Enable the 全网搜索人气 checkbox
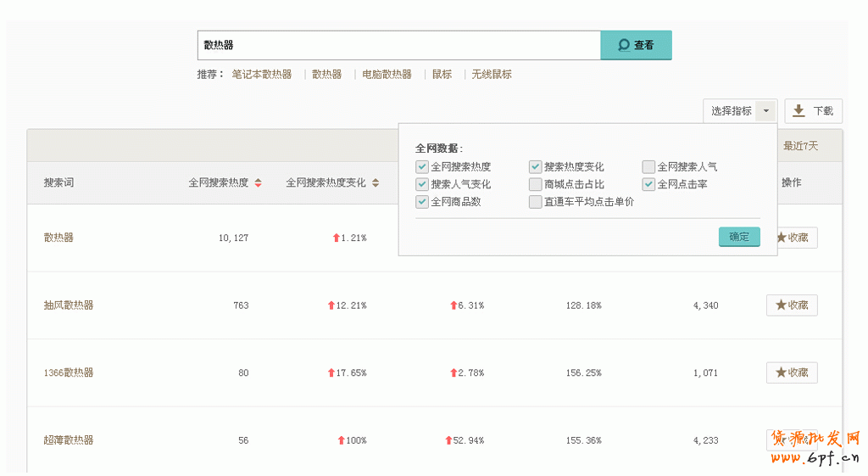Screen dimensions: 868x476 tap(648, 167)
